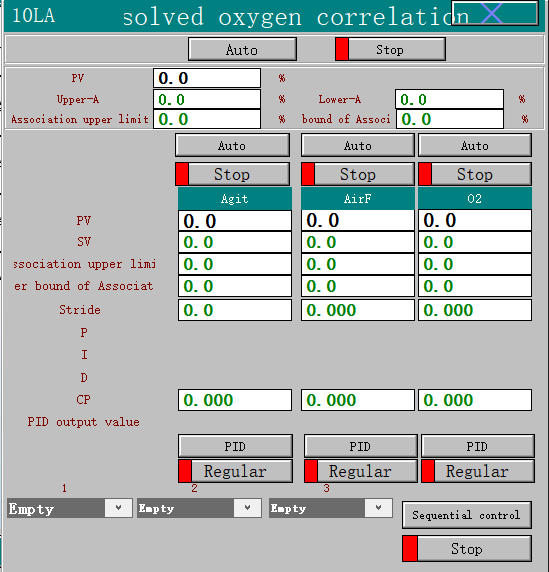Click PID button under Agit column
Viewport: 549px width, 572px height.
[235, 446]
